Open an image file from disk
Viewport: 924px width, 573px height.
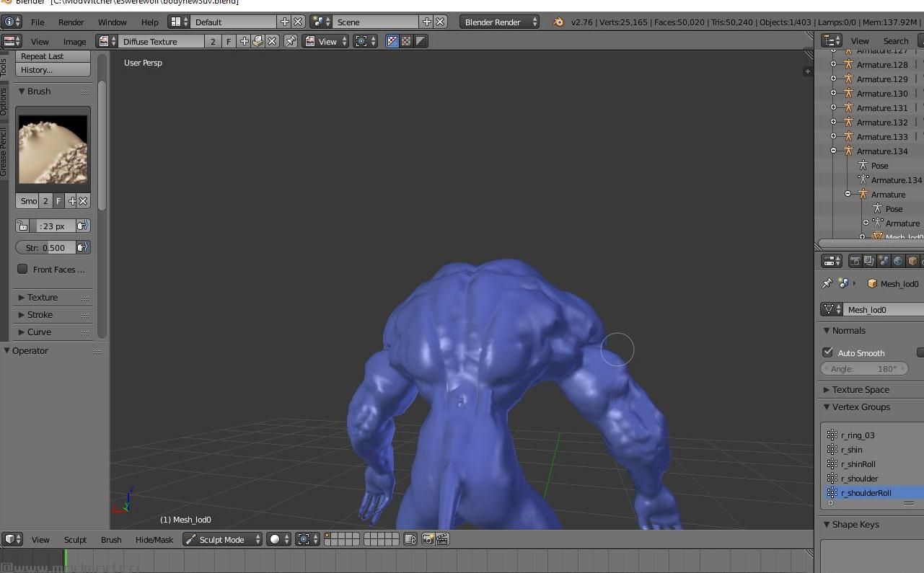[258, 41]
